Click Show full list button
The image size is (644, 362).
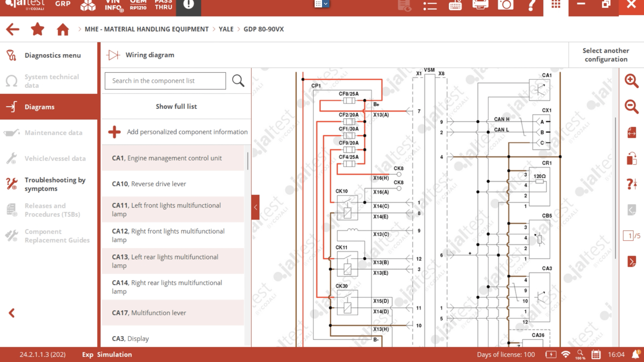[x=176, y=106]
